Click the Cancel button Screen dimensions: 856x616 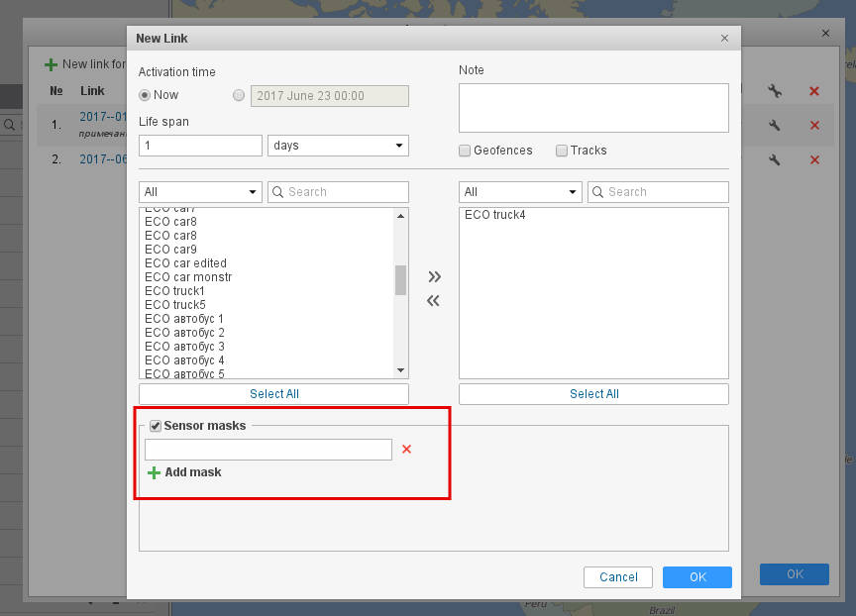tap(618, 577)
